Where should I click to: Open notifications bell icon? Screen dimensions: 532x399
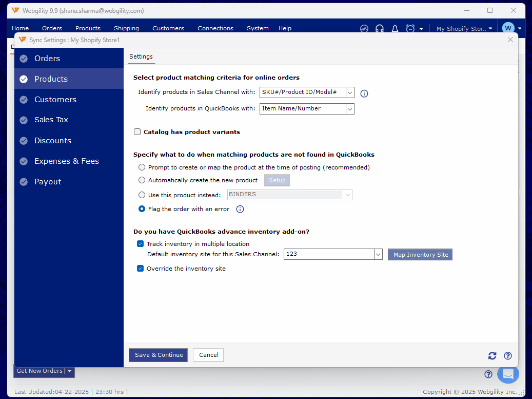395,29
